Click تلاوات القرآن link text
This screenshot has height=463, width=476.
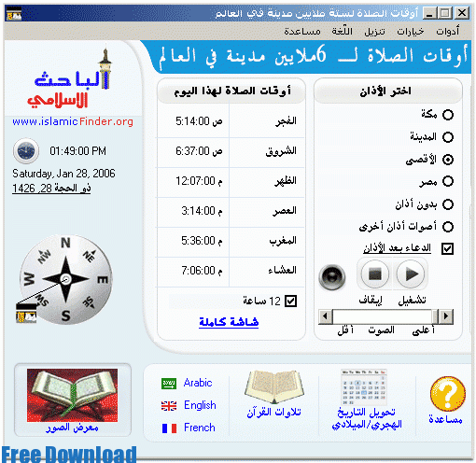[x=273, y=413]
